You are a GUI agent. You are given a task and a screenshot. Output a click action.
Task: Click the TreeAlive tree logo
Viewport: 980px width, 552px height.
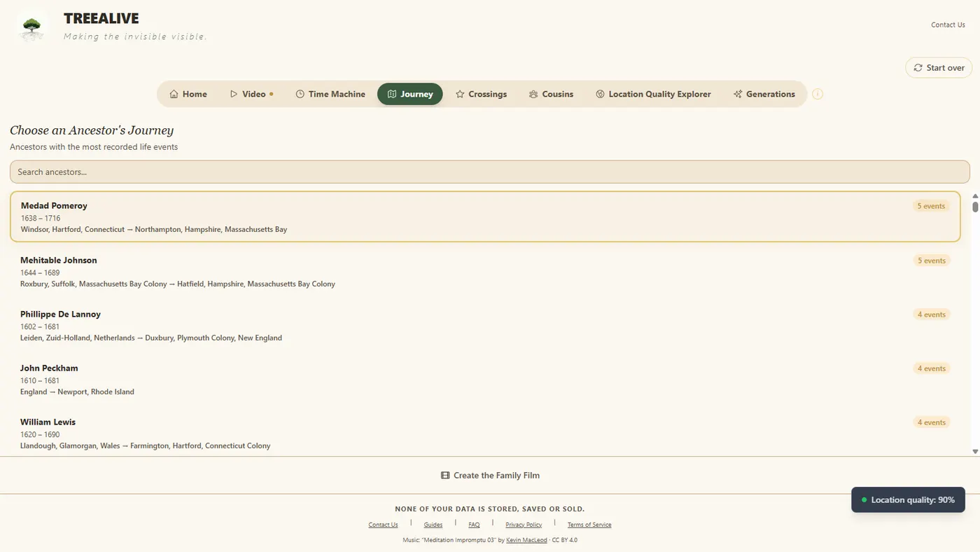[31, 27]
